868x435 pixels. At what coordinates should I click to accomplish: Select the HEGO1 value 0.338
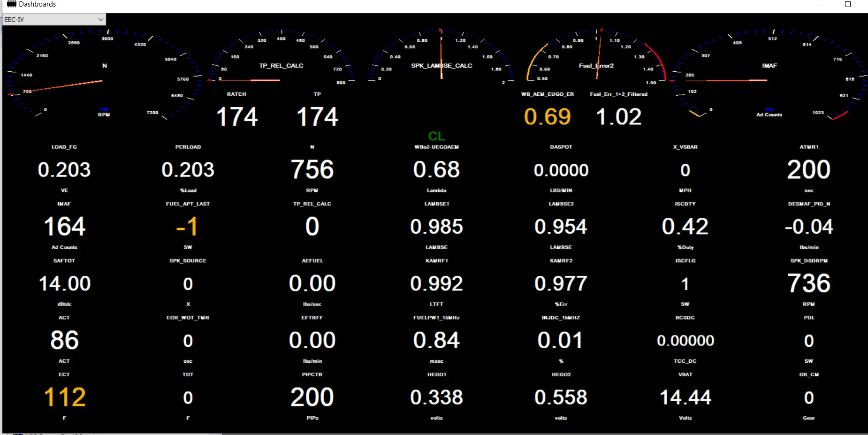(436, 398)
